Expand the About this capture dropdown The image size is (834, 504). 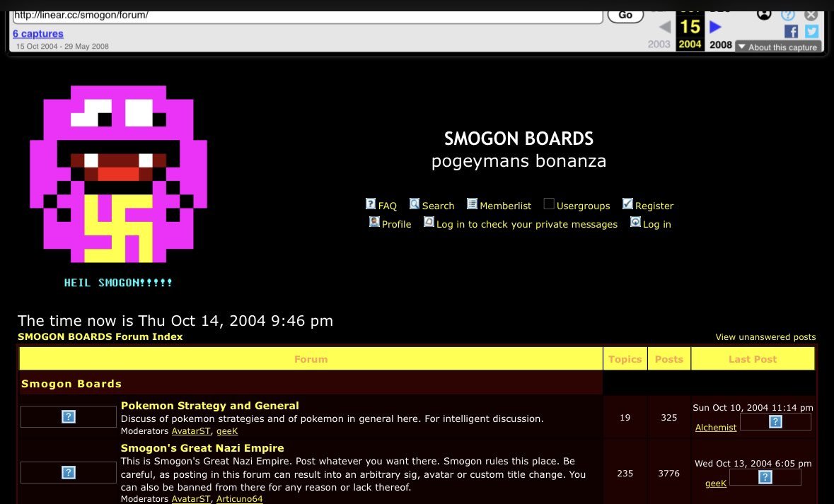(778, 47)
